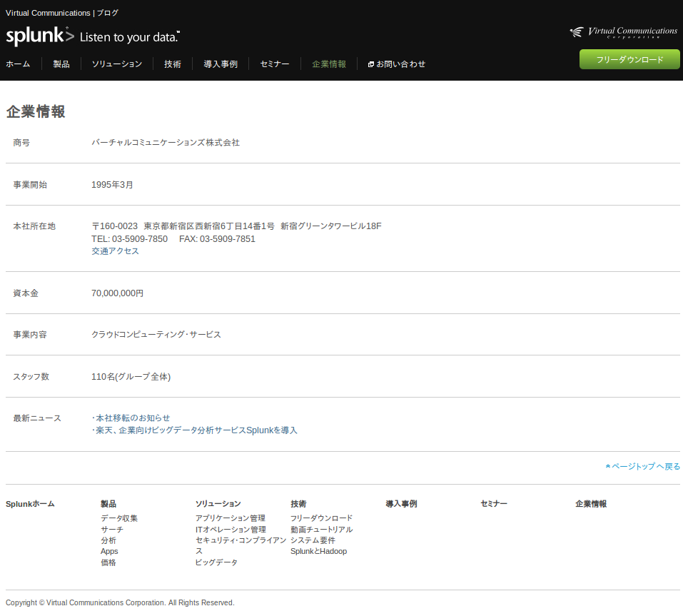Click the footer セミナー heading
The width and height of the screenshot is (683, 616).
pyautogui.click(x=494, y=504)
